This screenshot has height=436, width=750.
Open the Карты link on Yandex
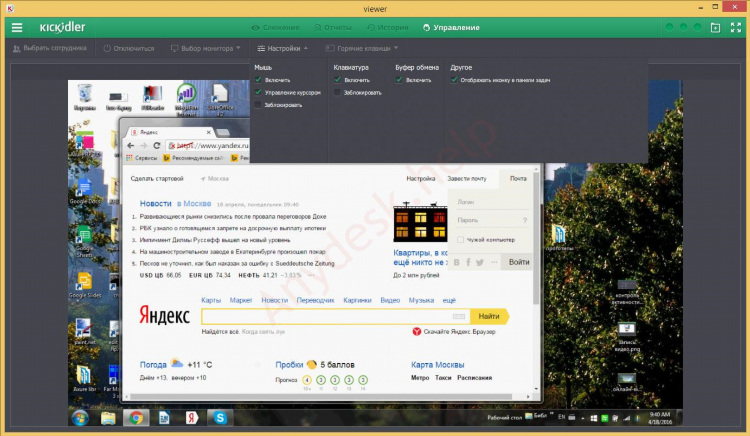tap(211, 300)
